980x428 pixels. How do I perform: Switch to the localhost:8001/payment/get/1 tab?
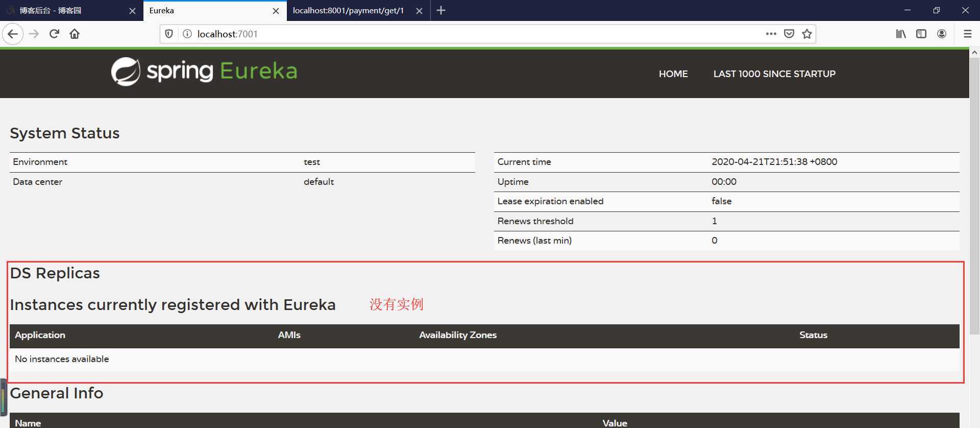click(358, 10)
